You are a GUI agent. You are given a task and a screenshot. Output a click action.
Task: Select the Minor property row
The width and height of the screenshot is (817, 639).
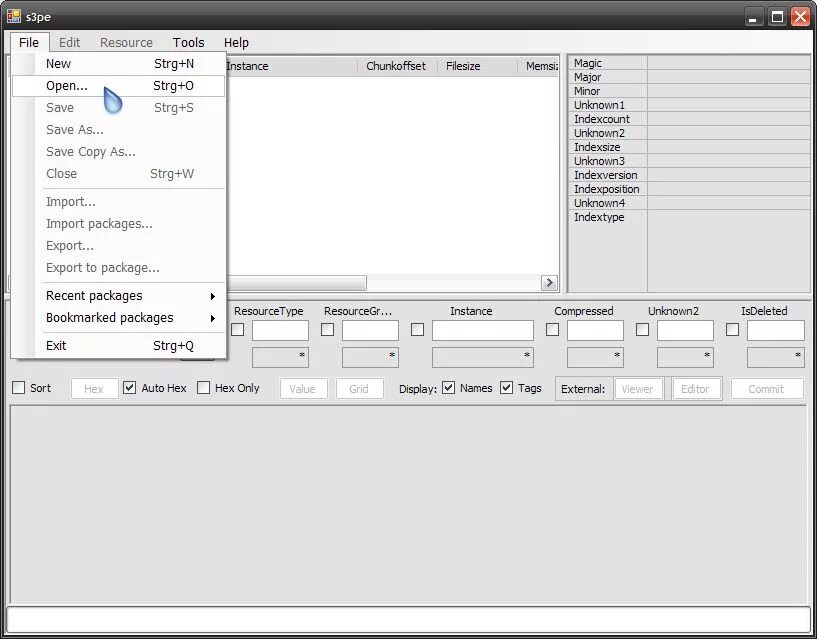pos(689,91)
